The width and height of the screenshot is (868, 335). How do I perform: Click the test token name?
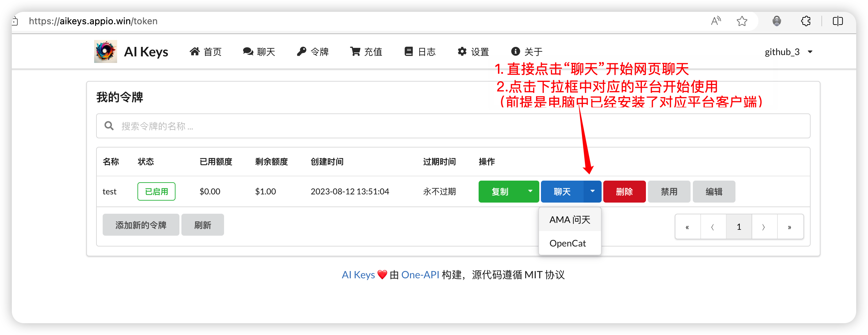point(109,191)
